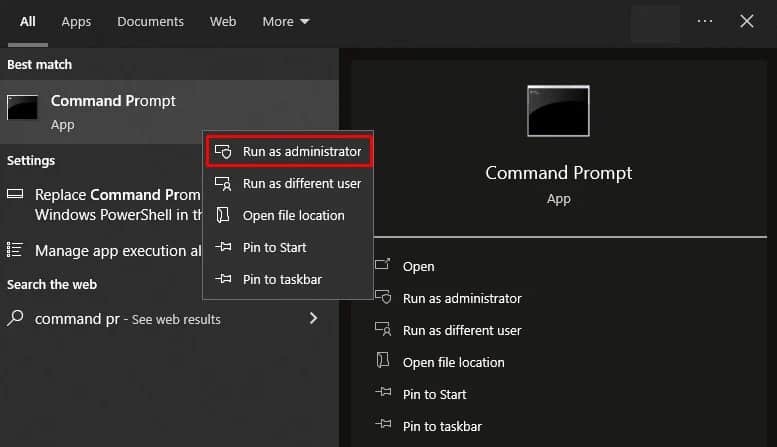Click the Pin to taskbar icon in context menu
The height and width of the screenshot is (447, 777).
click(223, 279)
